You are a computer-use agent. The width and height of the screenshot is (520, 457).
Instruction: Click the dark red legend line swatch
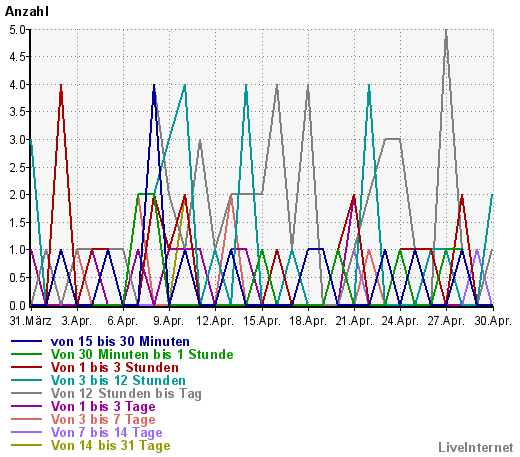point(27,367)
